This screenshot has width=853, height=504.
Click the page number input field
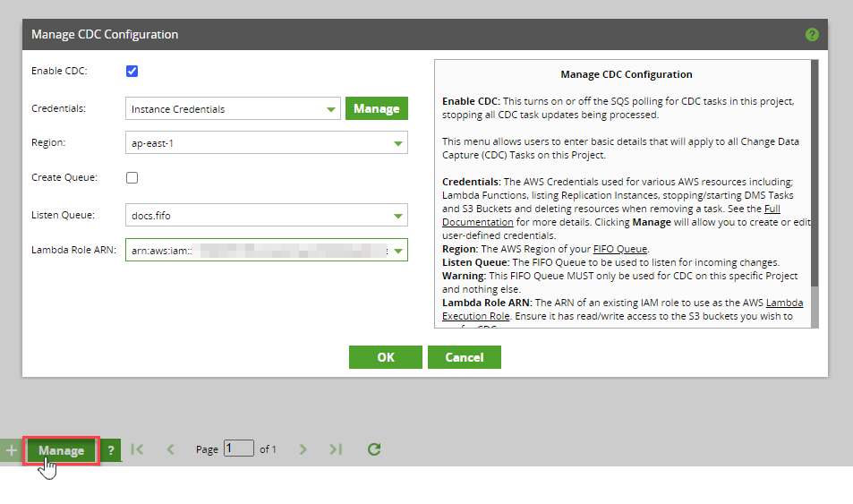coord(239,448)
